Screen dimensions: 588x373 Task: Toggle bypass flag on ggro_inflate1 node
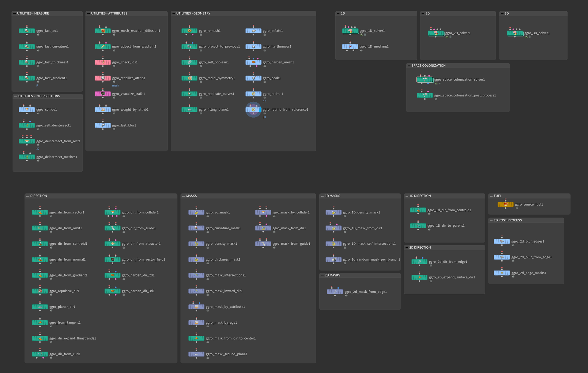(247, 31)
